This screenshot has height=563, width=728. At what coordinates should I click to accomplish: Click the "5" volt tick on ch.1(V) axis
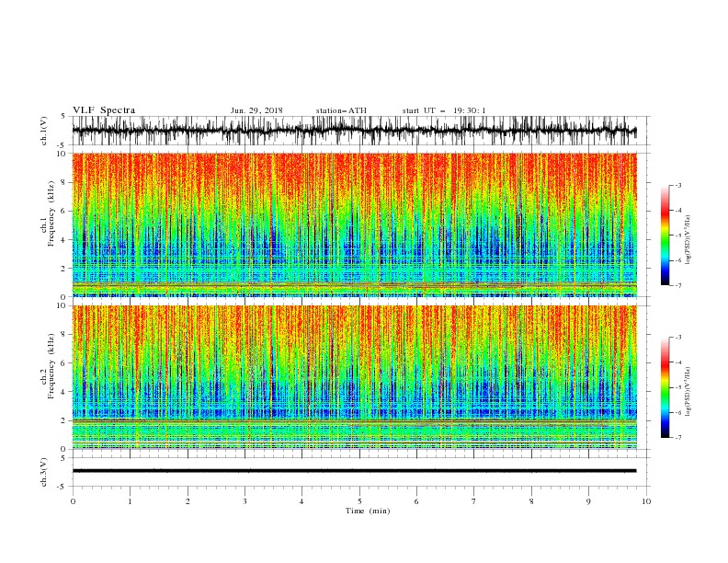[x=64, y=116]
